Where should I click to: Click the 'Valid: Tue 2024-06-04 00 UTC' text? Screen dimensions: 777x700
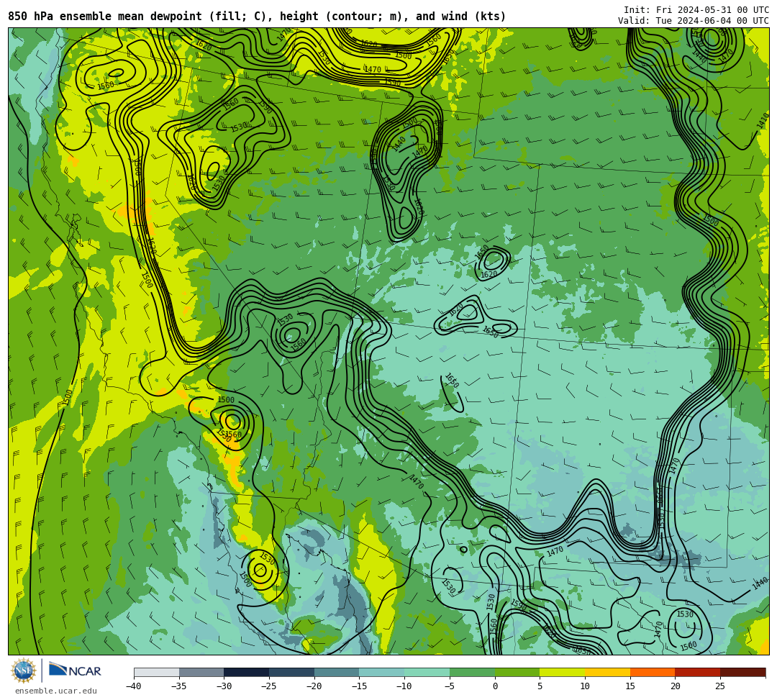click(694, 21)
